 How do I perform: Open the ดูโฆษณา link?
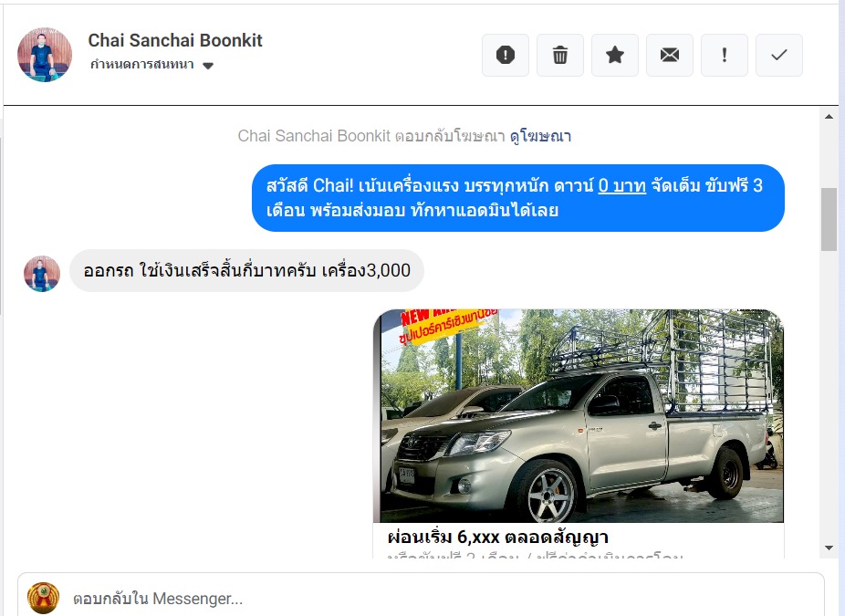pos(540,136)
